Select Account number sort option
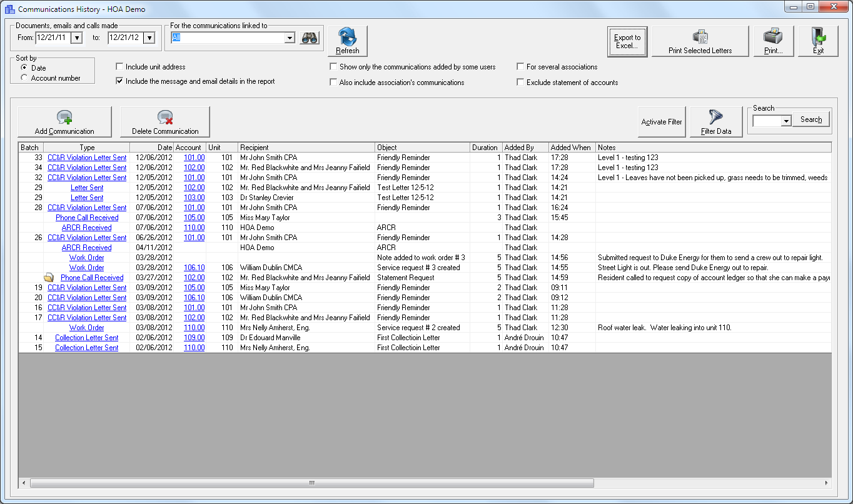This screenshot has height=504, width=853. point(24,78)
